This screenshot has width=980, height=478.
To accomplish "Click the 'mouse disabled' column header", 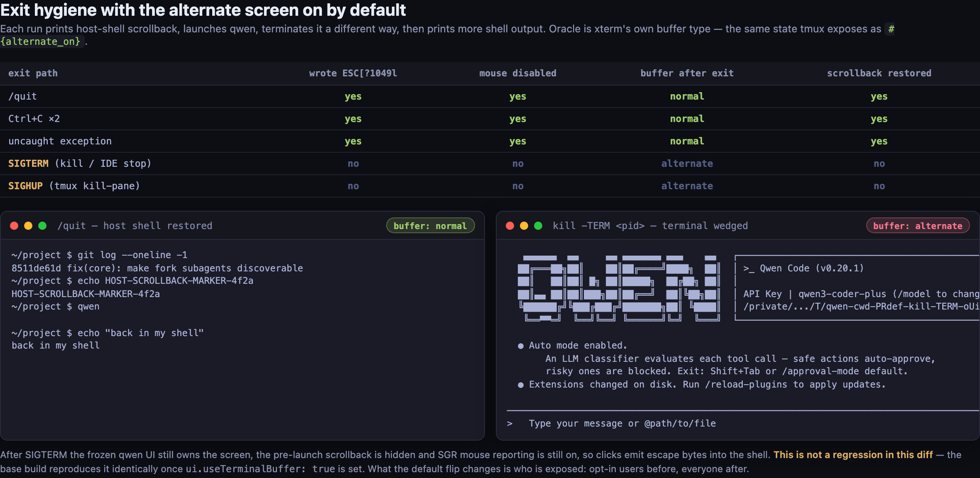I will point(518,73).
